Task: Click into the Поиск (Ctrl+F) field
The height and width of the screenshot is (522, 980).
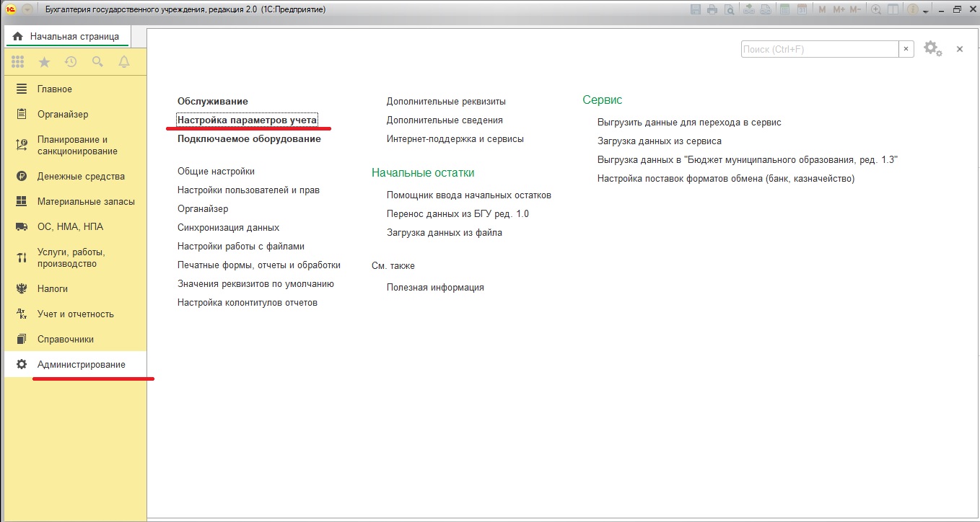Action: point(818,49)
